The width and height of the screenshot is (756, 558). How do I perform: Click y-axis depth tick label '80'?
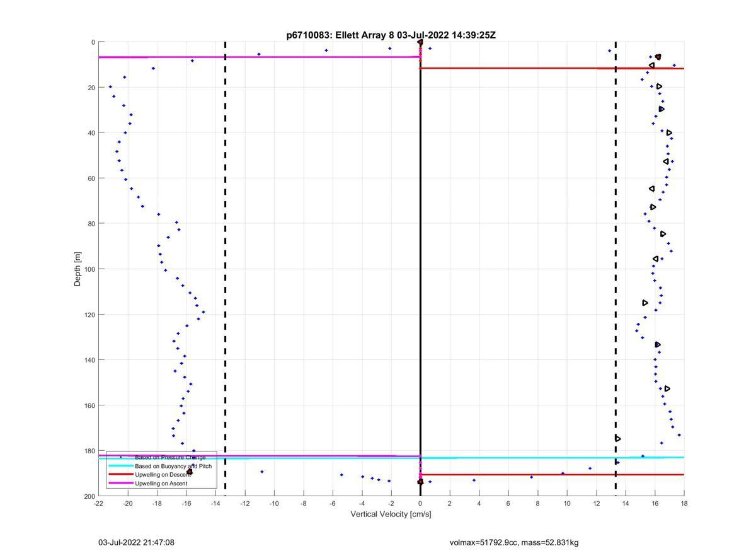91,224
